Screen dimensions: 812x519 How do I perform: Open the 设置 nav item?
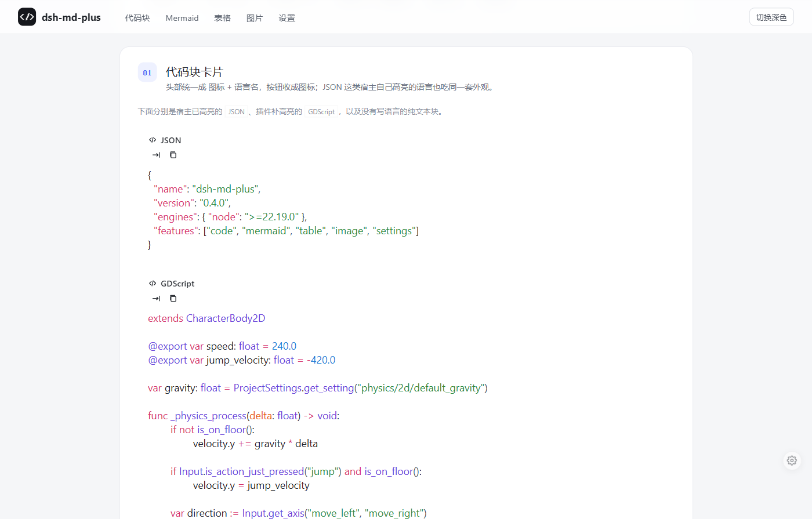tap(287, 18)
